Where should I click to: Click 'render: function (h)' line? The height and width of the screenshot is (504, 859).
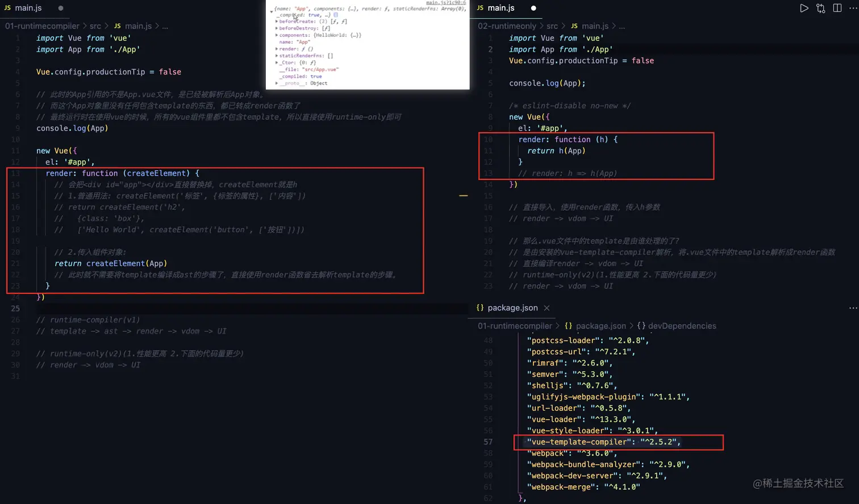click(x=568, y=140)
